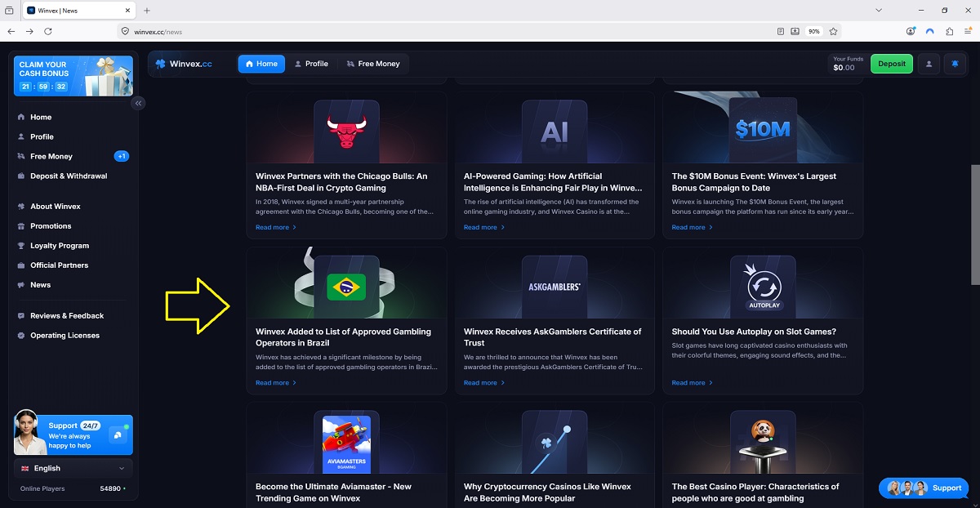Image resolution: width=980 pixels, height=508 pixels.
Task: Bookmark this page with the star icon
Action: tap(833, 31)
